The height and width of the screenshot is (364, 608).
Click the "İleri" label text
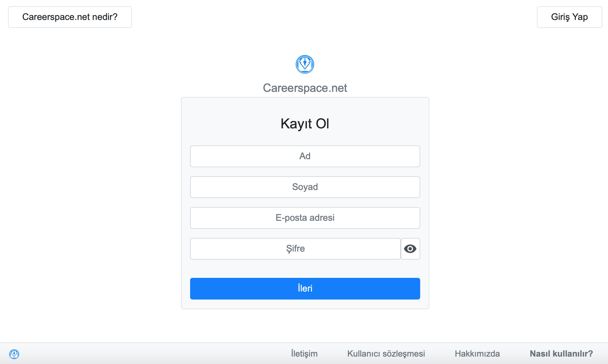click(x=305, y=288)
